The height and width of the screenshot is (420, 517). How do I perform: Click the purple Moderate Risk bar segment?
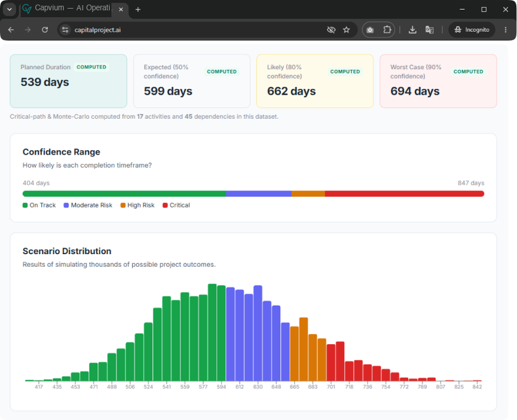coord(259,194)
